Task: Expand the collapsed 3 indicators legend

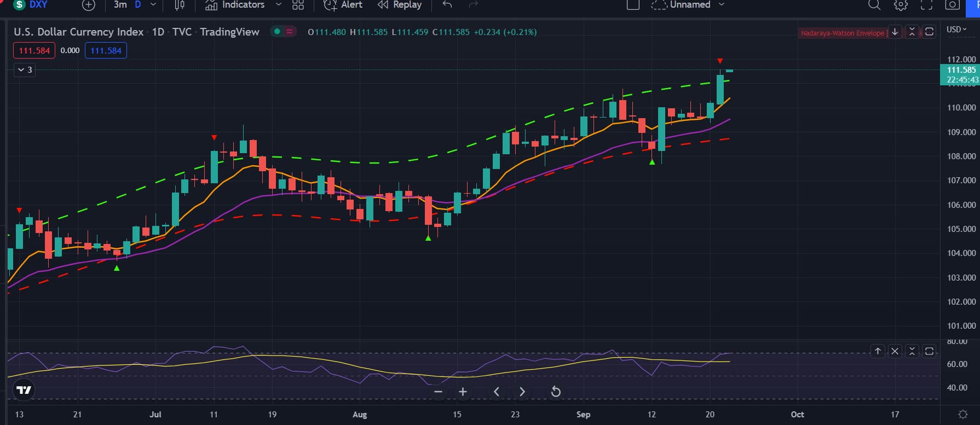Action: coord(25,70)
